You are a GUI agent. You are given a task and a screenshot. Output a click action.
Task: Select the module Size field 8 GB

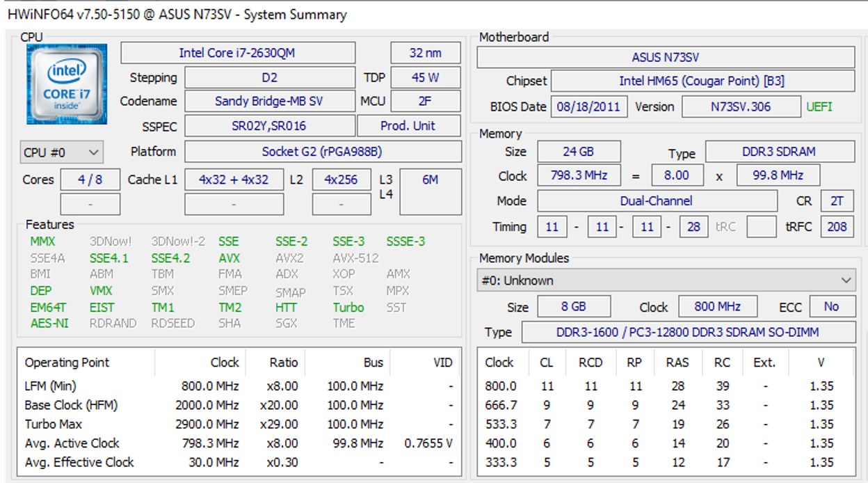pyautogui.click(x=574, y=307)
